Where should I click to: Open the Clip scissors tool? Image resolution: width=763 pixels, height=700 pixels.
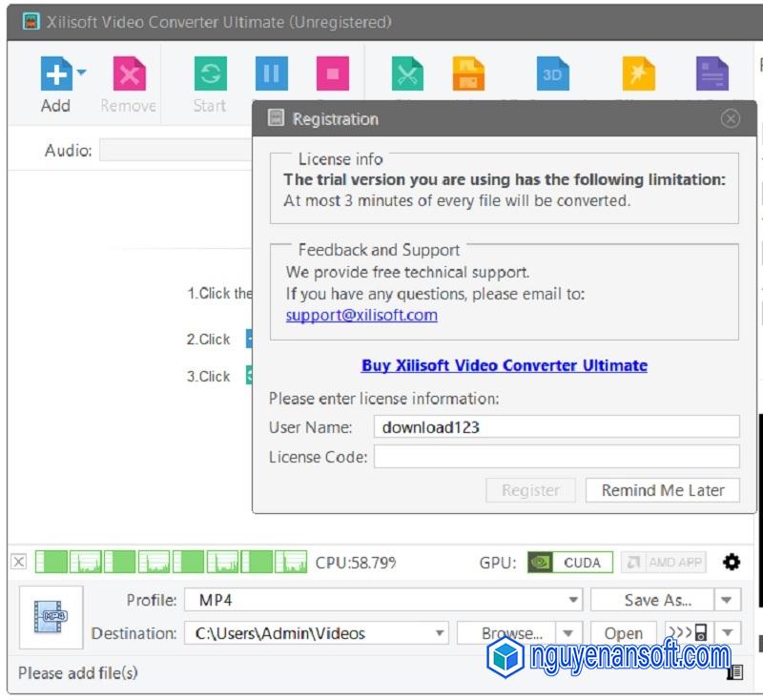(x=407, y=73)
